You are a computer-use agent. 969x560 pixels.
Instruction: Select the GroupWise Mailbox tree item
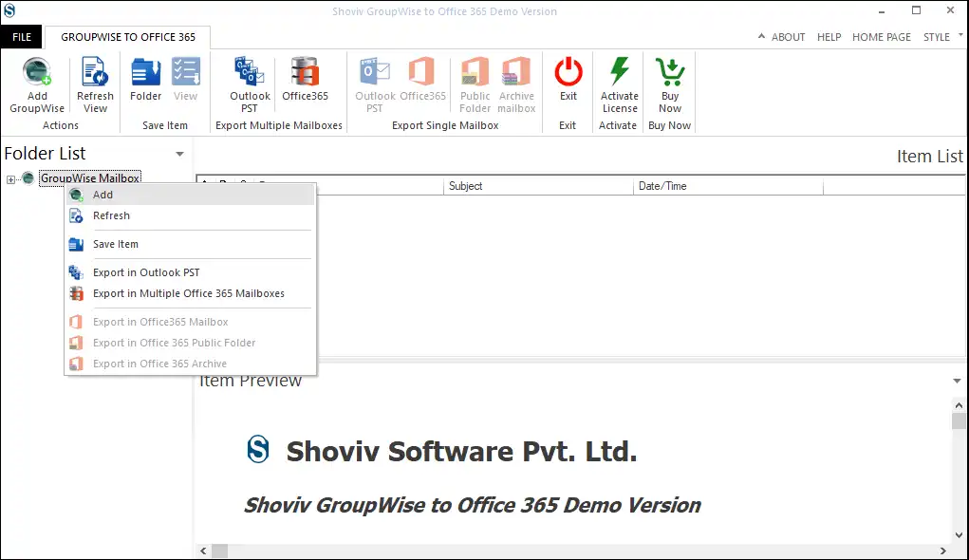click(90, 178)
